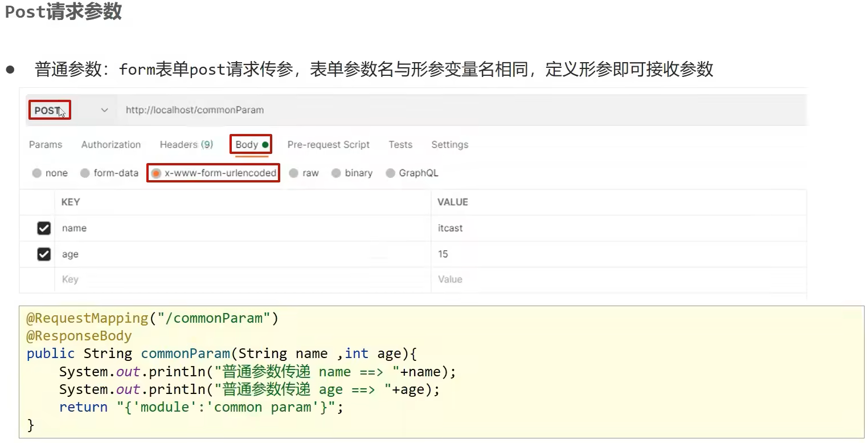Click the age key cell
Screen dimensions: 868x443
point(243,254)
